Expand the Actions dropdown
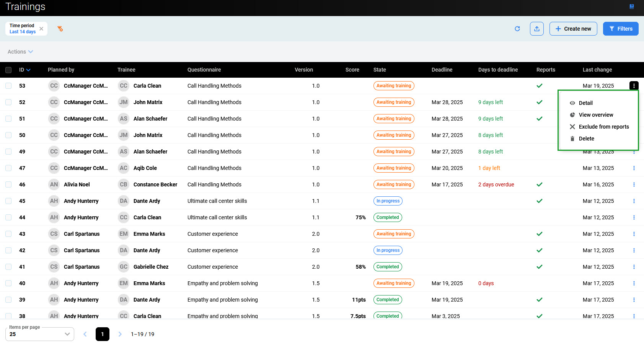The height and width of the screenshot is (346, 644). coord(20,52)
